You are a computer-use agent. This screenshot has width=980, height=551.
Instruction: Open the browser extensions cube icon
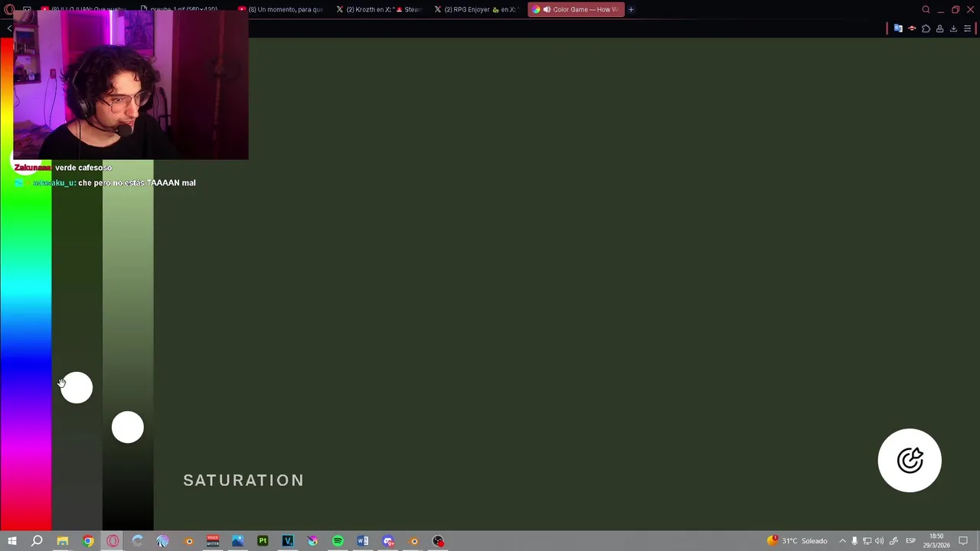(926, 28)
